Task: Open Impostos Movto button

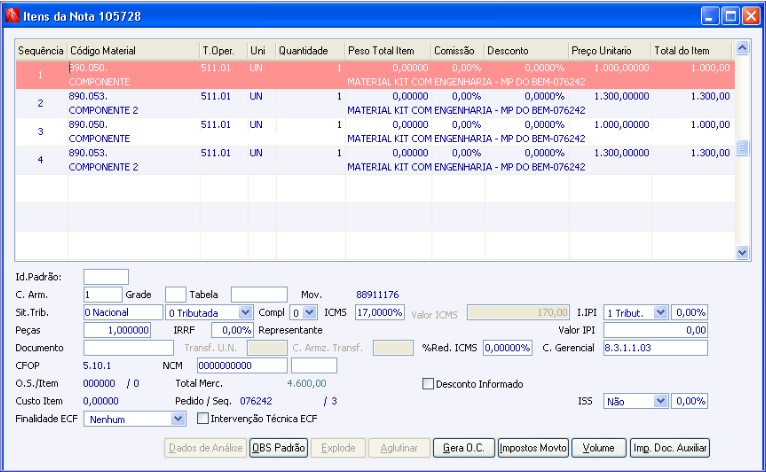Action: tap(533, 448)
